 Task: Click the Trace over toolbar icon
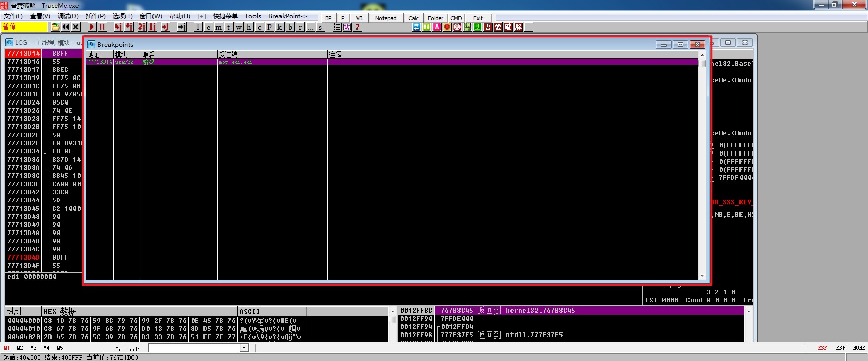152,27
